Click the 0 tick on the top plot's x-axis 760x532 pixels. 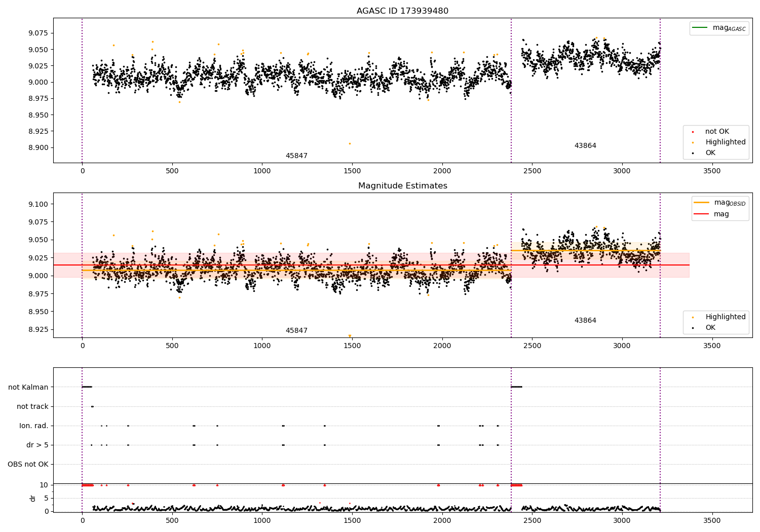coord(82,171)
